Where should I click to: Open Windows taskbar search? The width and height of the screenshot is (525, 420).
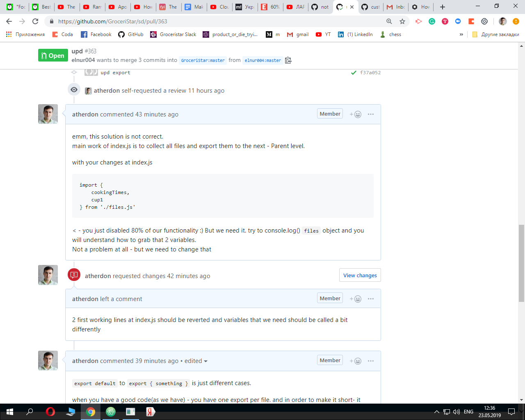(x=30, y=412)
